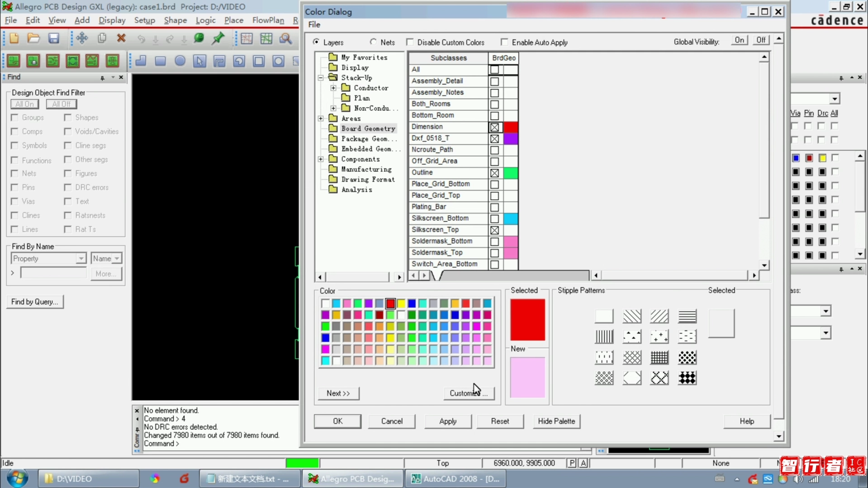Click the green lined grid toolbar icon

(x=266, y=38)
